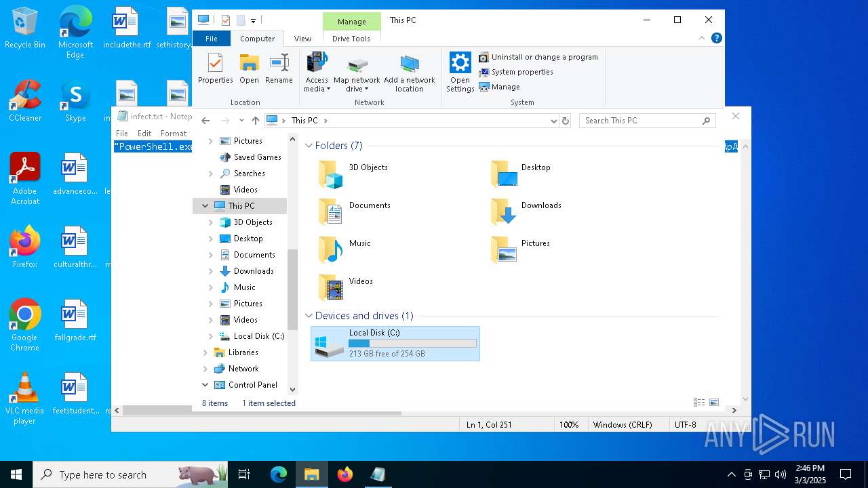Click the Search This PC field
The image size is (868, 488).
click(x=648, y=121)
